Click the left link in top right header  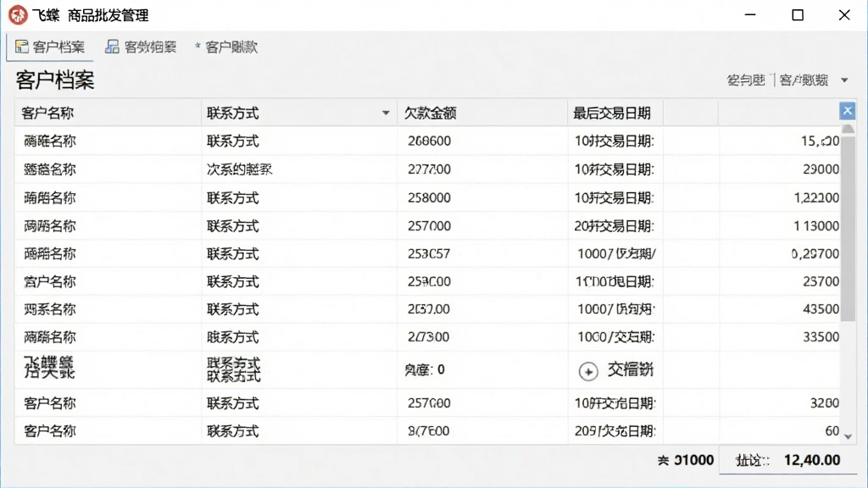click(x=746, y=80)
